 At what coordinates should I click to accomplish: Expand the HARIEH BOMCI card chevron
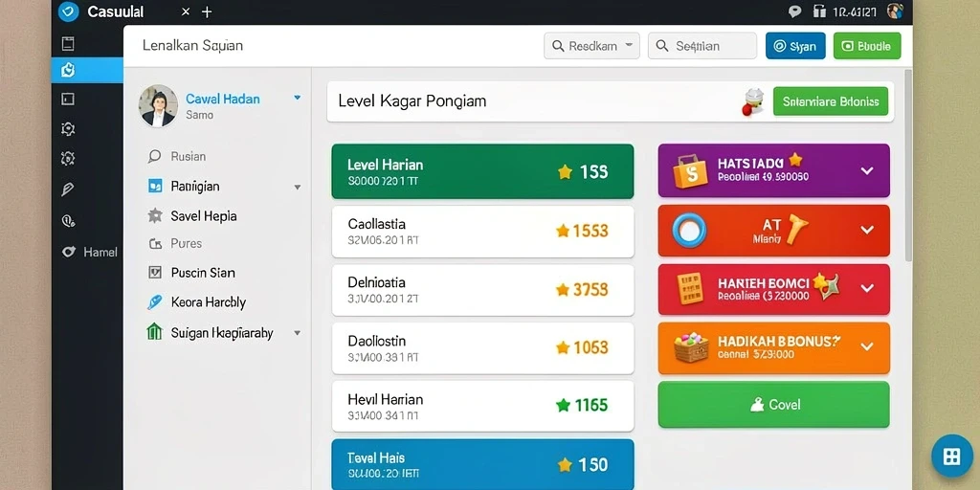(867, 288)
